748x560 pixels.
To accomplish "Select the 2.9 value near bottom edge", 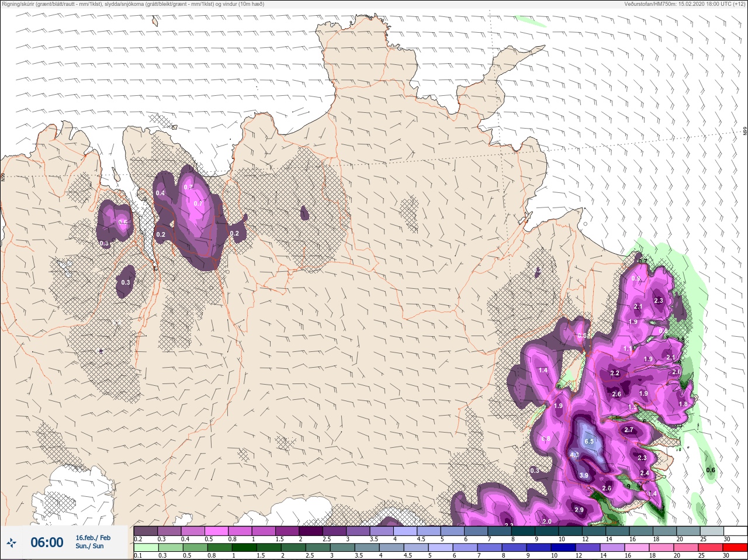I will [x=579, y=510].
